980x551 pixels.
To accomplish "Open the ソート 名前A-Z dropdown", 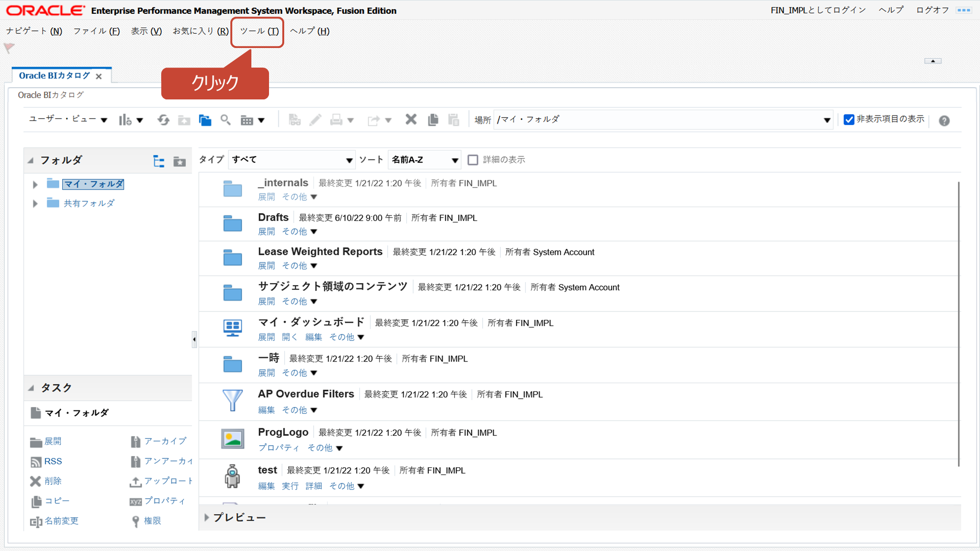I will pos(424,160).
